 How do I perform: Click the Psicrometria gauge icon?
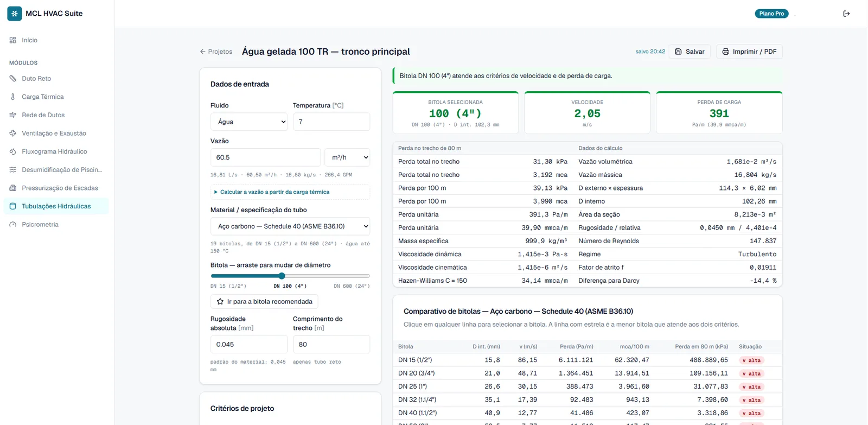[x=13, y=225]
